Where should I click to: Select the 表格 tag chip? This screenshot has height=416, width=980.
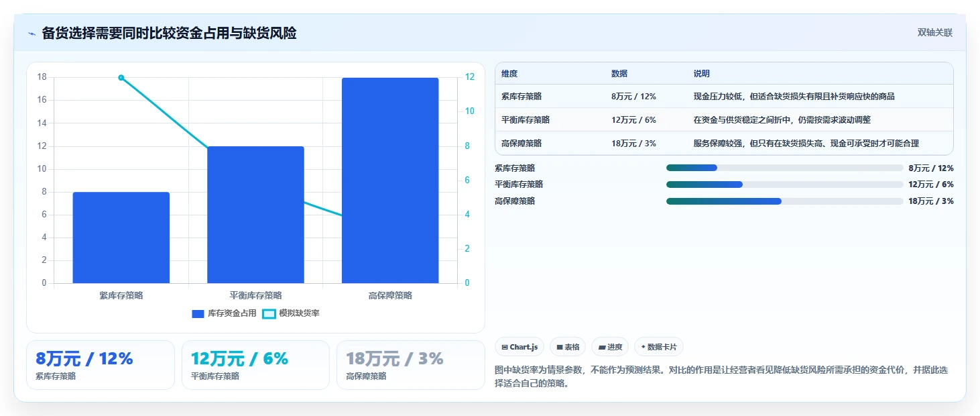(568, 347)
